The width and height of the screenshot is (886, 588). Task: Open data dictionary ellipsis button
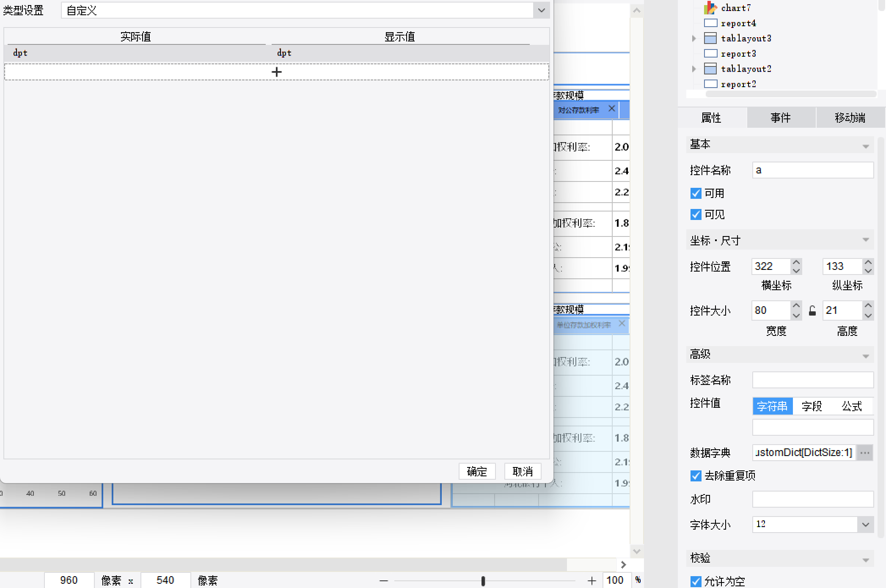[865, 453]
